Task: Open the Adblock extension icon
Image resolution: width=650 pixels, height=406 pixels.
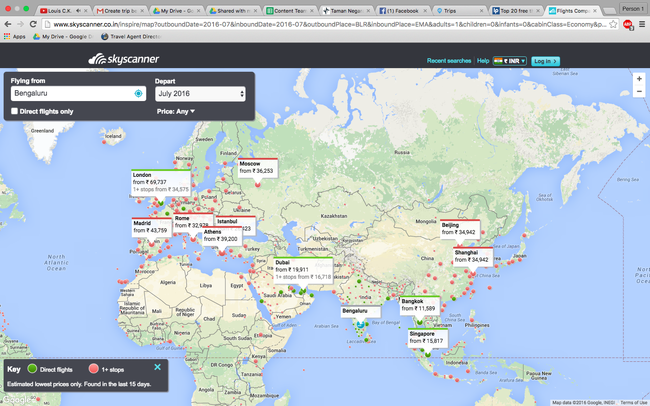Action: coord(628,24)
